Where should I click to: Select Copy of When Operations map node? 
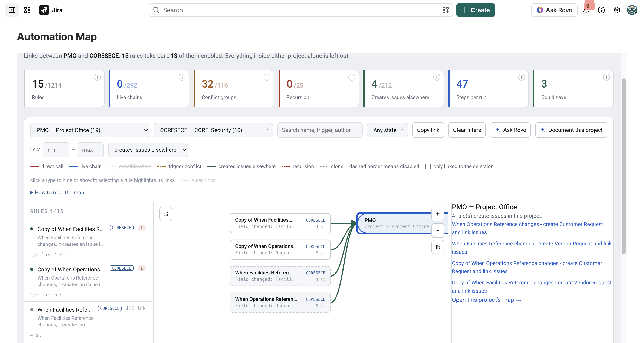pos(280,250)
